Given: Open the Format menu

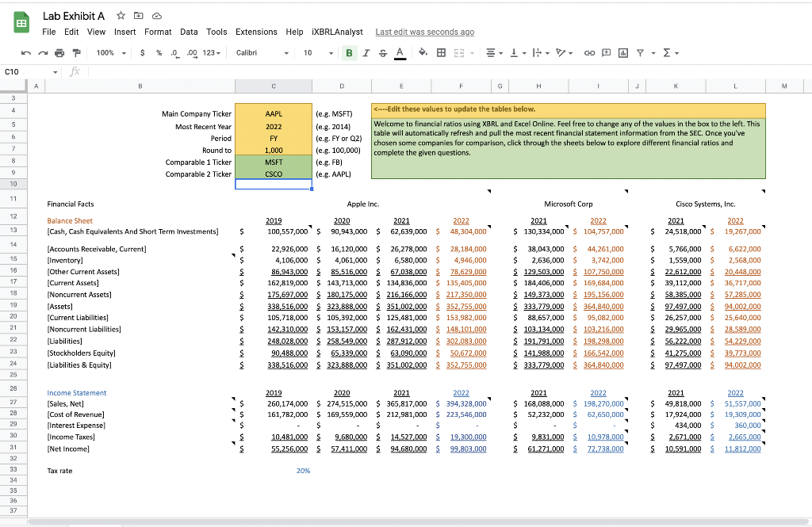Looking at the screenshot, I should coord(158,32).
